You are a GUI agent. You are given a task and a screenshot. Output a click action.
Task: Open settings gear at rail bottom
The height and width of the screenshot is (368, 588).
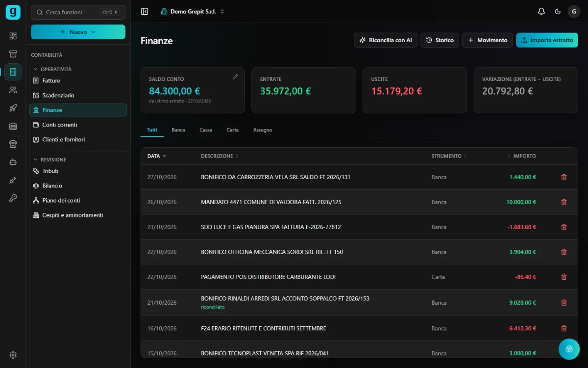click(13, 355)
